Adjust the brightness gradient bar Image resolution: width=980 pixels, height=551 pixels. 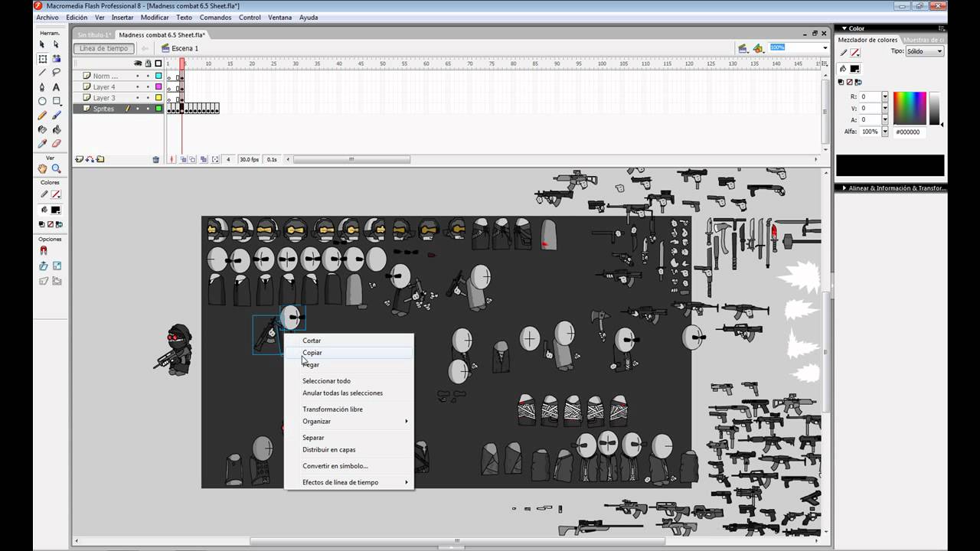pyautogui.click(x=934, y=108)
